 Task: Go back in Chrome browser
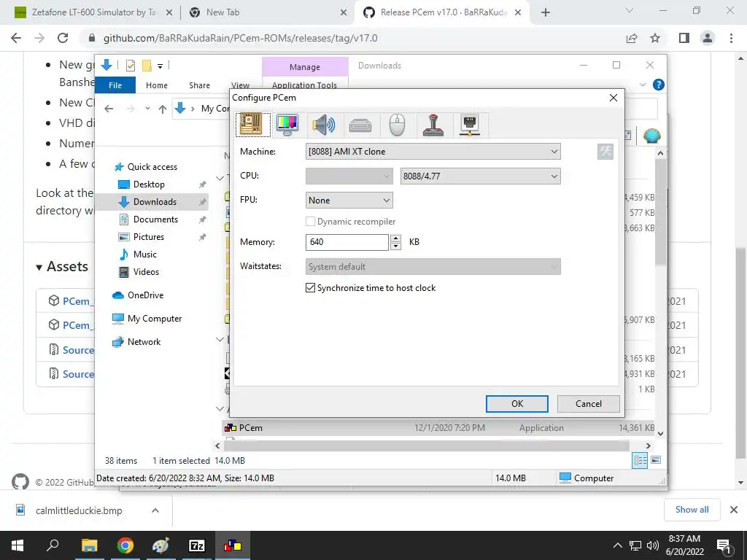click(x=16, y=38)
